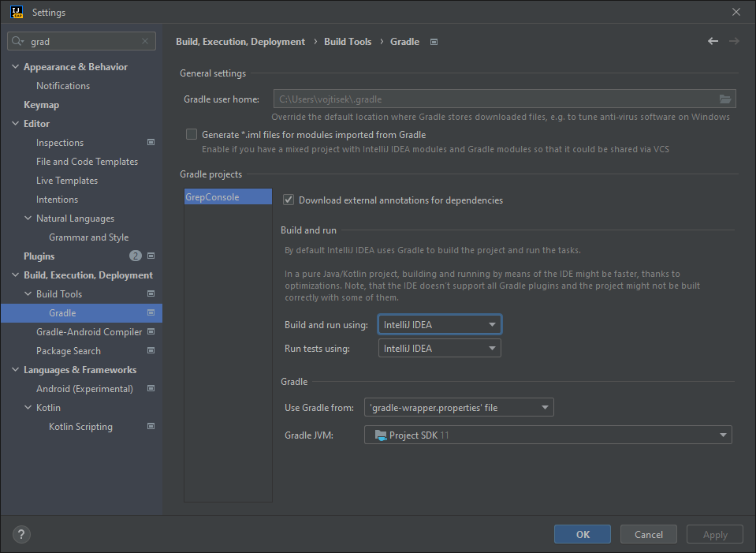Open the Keymap settings page
The width and height of the screenshot is (756, 553).
[x=42, y=105]
